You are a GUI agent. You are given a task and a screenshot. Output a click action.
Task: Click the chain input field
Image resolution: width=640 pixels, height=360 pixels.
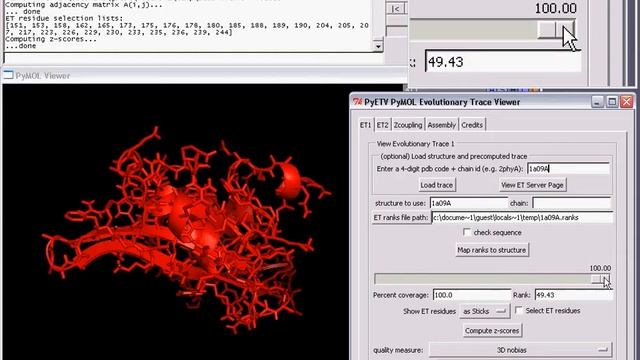[x=571, y=203]
